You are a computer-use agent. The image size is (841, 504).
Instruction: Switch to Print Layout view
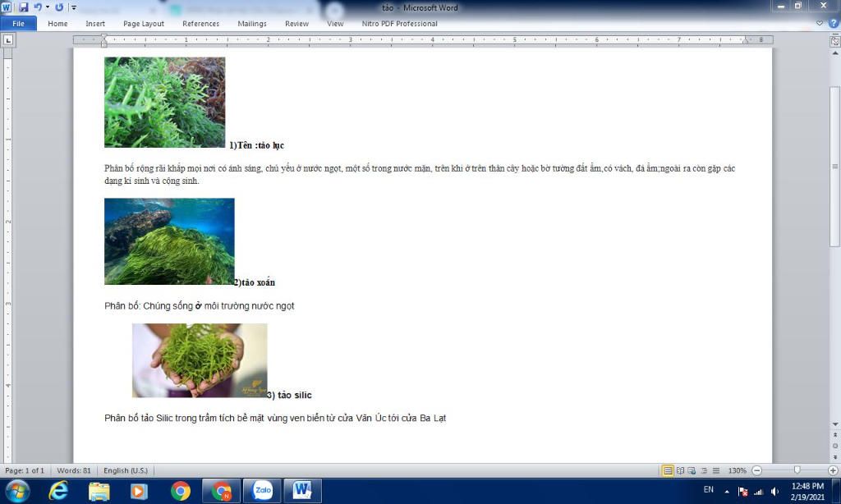pos(668,471)
